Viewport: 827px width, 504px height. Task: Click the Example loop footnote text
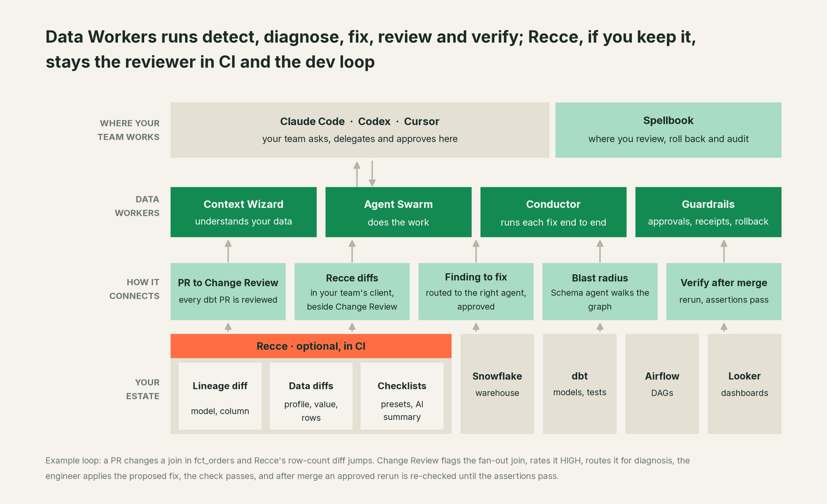pos(367,468)
